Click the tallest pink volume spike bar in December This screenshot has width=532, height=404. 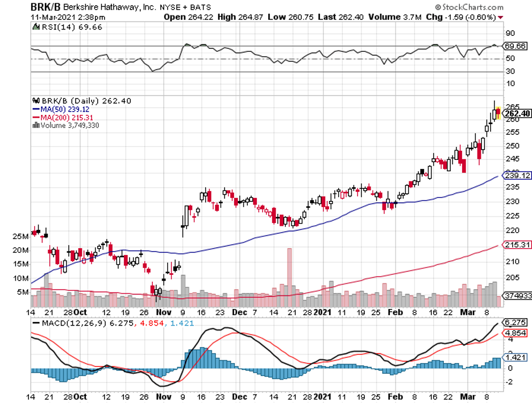pyautogui.click(x=289, y=277)
